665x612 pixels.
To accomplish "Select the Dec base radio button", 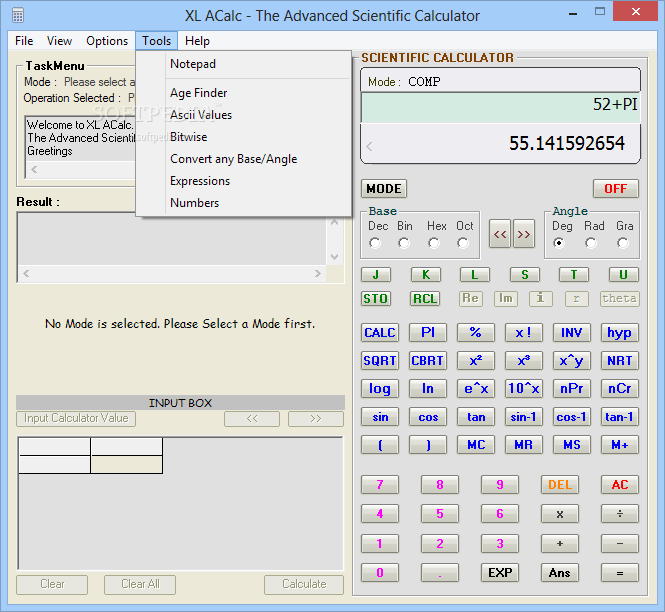I will [375, 243].
